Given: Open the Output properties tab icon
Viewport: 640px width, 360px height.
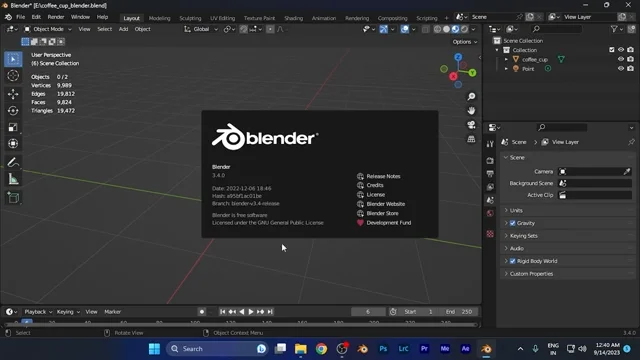Looking at the screenshot, I should click(490, 174).
